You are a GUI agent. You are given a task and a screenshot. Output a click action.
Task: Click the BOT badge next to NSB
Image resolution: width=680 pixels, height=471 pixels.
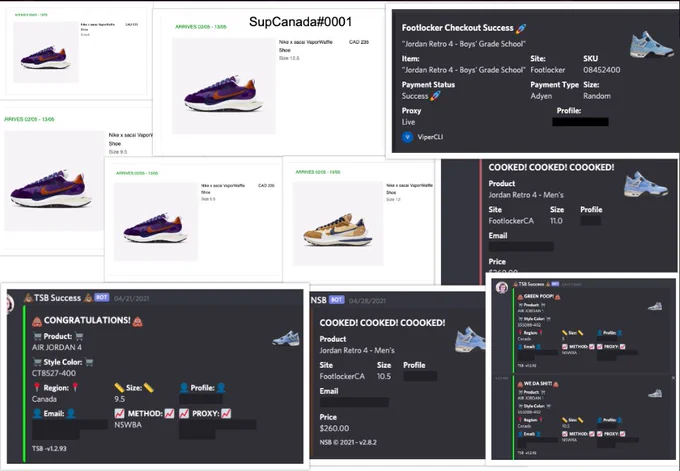337,299
